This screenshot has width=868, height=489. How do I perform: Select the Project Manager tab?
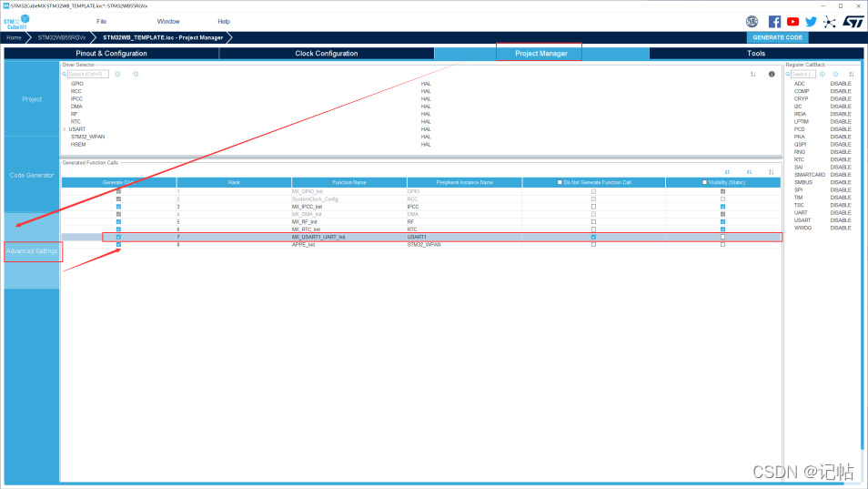coord(540,54)
